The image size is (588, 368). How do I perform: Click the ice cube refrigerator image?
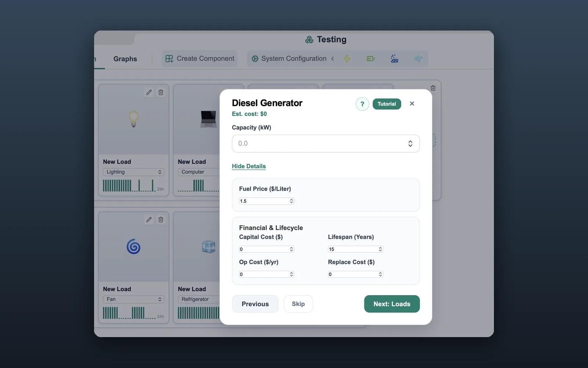[208, 247]
